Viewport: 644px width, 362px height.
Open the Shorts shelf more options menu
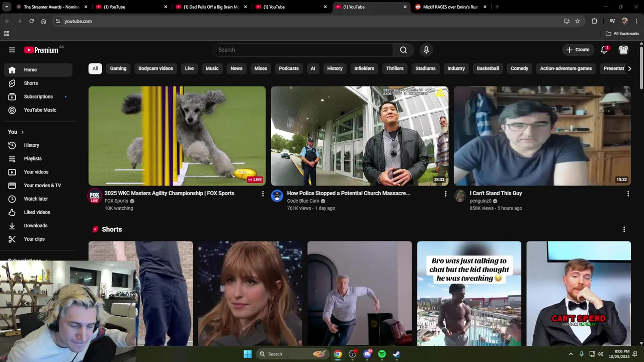[x=624, y=229]
